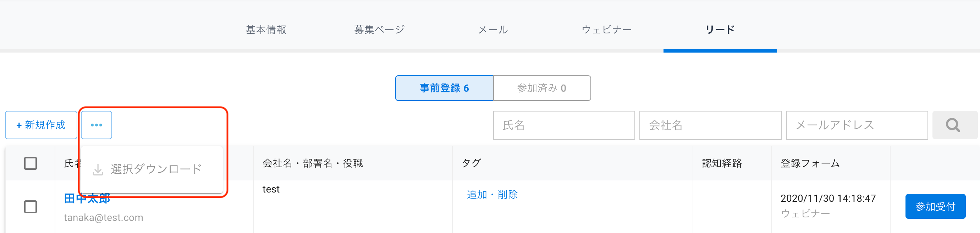Click the download icon beside 選択ダウンロード
The height and width of the screenshot is (233, 980).
point(98,169)
